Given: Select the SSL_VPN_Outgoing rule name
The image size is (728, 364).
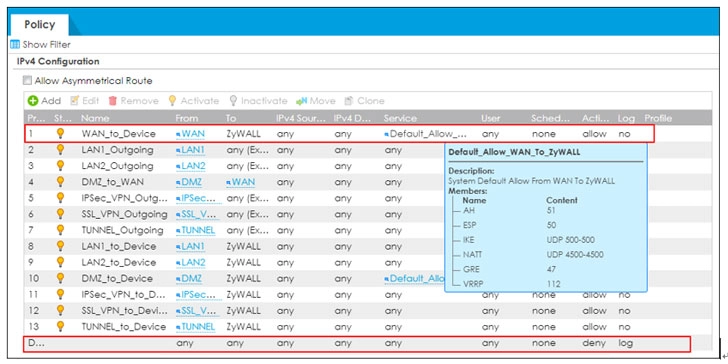Looking at the screenshot, I should pyautogui.click(x=124, y=214).
